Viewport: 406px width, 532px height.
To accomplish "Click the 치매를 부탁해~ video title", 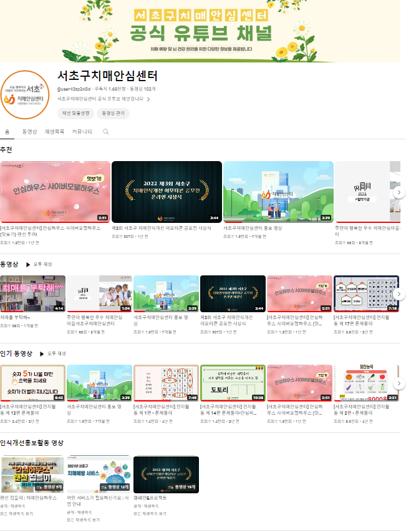I will (15, 318).
